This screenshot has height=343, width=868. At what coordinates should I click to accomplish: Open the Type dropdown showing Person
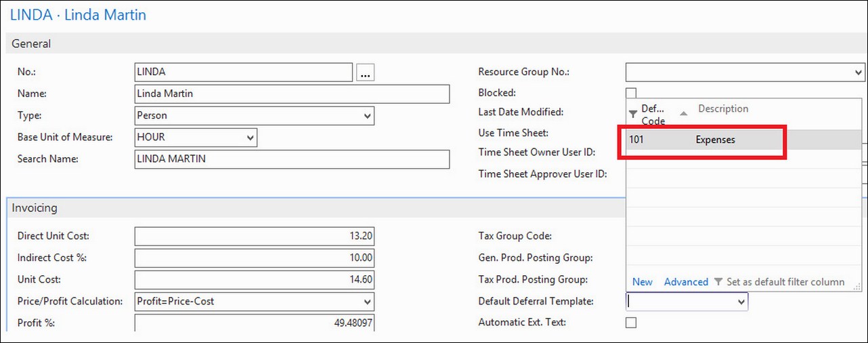255,115
